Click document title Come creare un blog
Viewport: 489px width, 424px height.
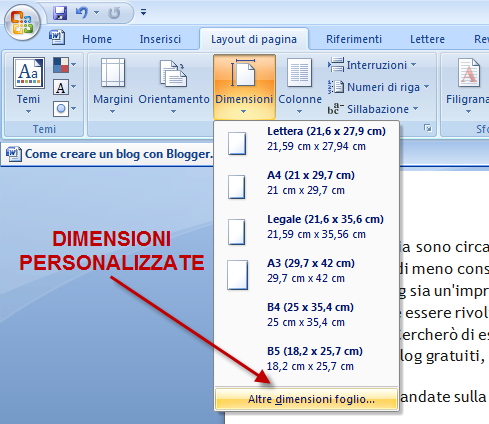coord(119,154)
